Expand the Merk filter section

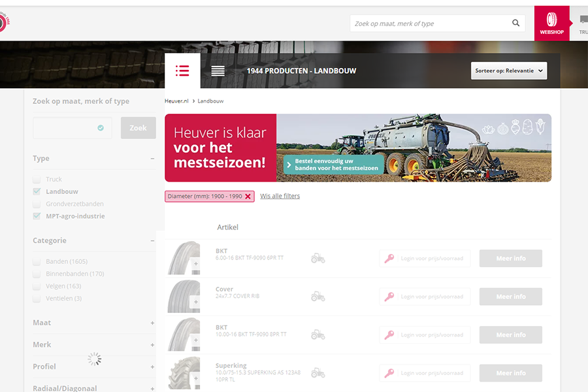(152, 345)
